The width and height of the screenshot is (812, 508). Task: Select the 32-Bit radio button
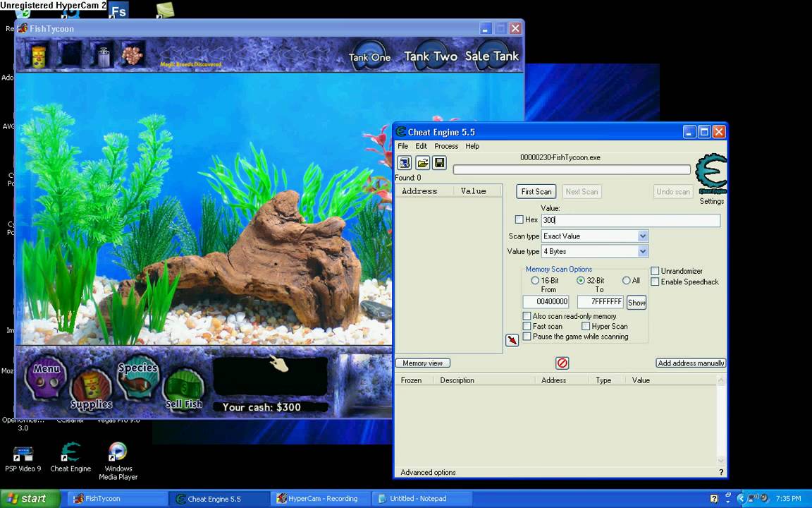(581, 280)
